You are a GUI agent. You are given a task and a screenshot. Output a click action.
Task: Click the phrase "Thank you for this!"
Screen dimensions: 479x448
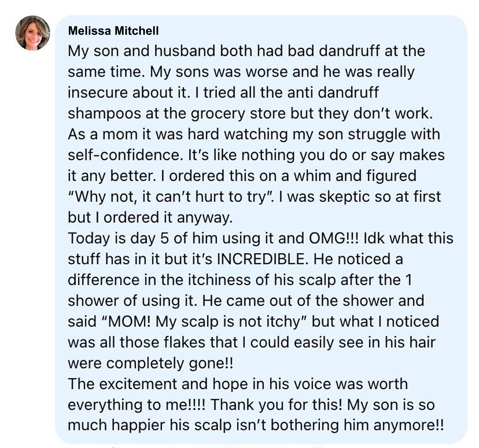point(276,405)
